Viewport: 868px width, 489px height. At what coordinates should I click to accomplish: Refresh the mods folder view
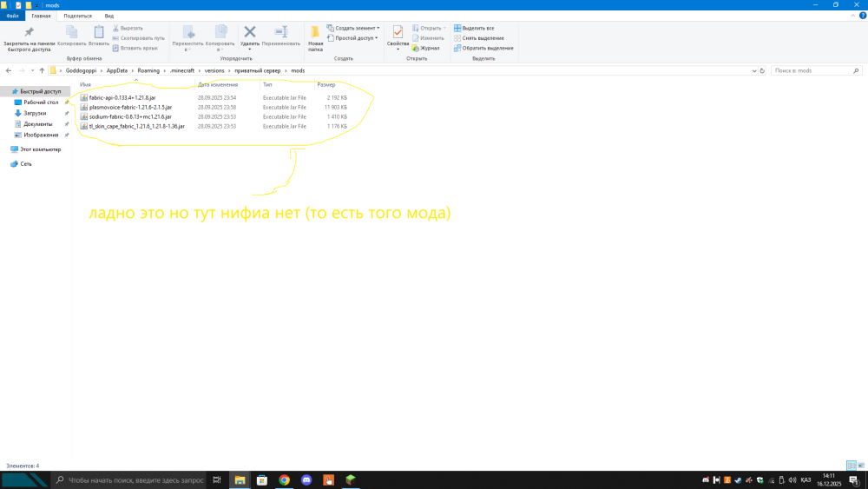click(x=762, y=71)
